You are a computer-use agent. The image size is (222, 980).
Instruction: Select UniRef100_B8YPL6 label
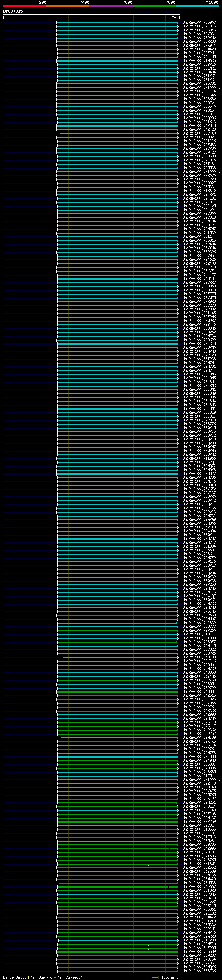tap(199, 64)
